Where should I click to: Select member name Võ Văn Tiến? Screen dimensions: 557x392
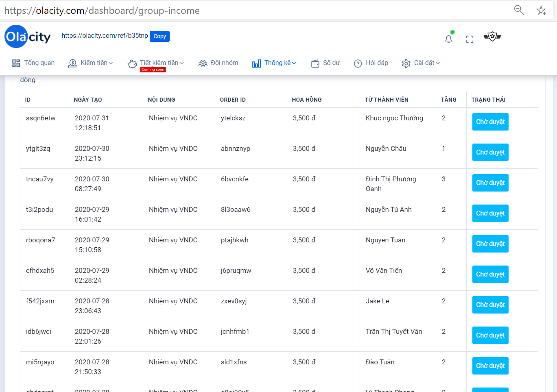coord(384,271)
